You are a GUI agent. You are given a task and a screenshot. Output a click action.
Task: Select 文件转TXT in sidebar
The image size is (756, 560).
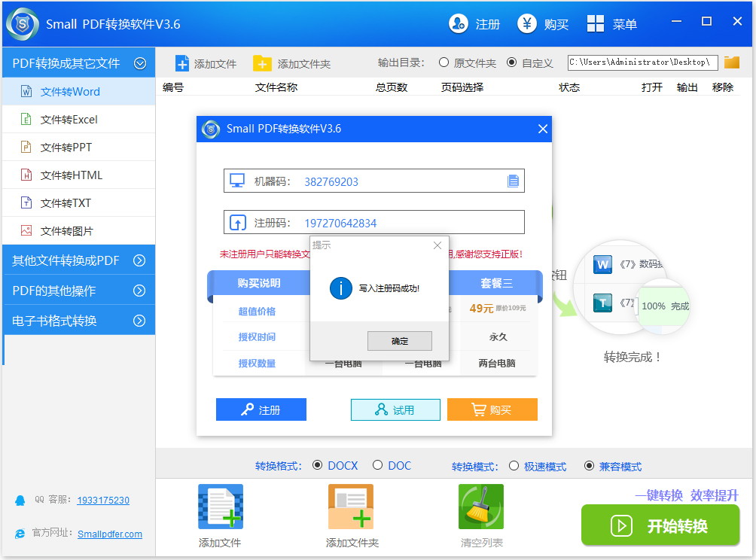[x=79, y=203]
